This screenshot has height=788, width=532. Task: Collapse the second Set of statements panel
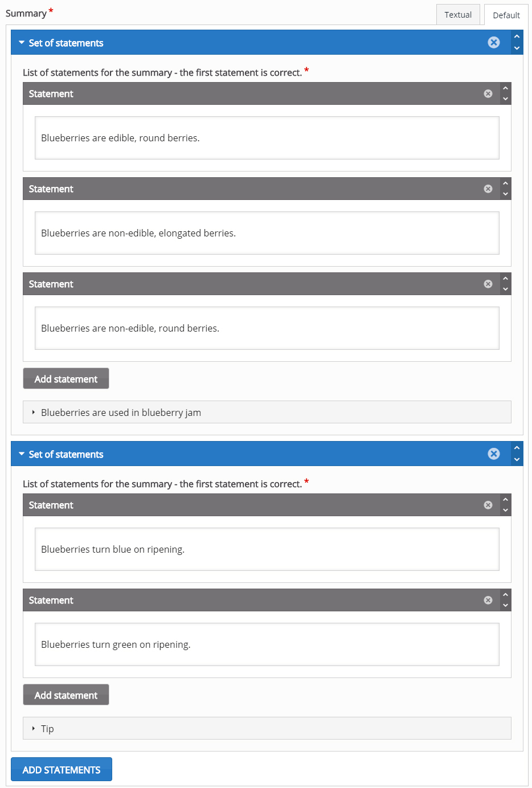[22, 454]
